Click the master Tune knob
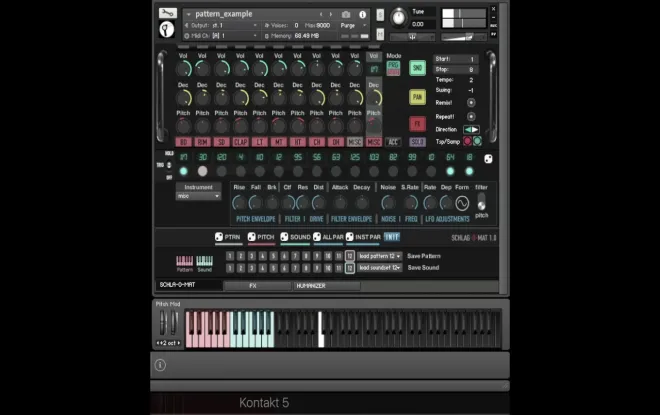660x415 pixels. point(398,18)
